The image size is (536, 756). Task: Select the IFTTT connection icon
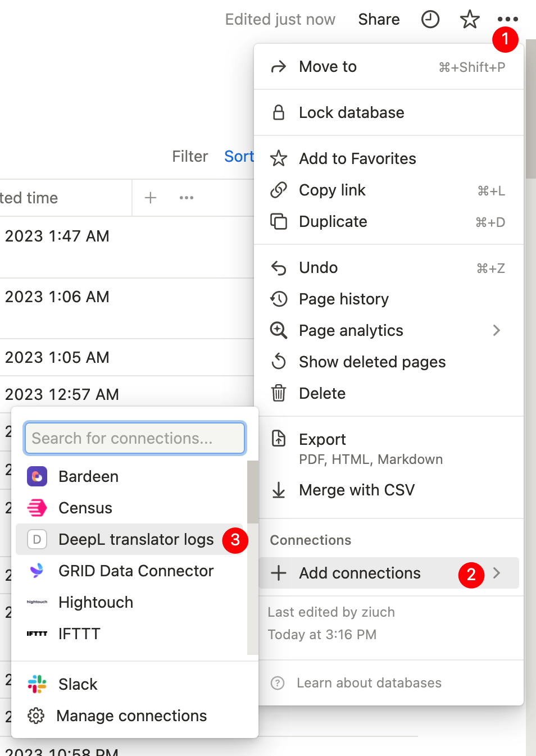coord(37,634)
